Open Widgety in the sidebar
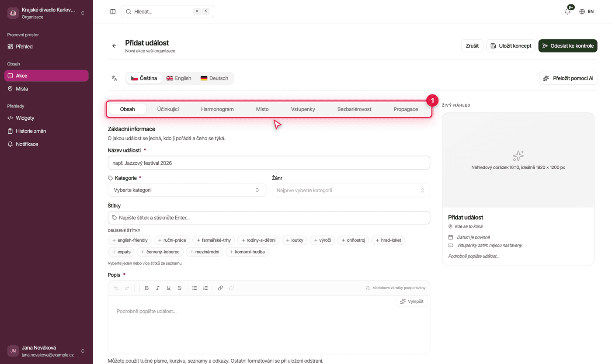The width and height of the screenshot is (612, 364). (46, 118)
